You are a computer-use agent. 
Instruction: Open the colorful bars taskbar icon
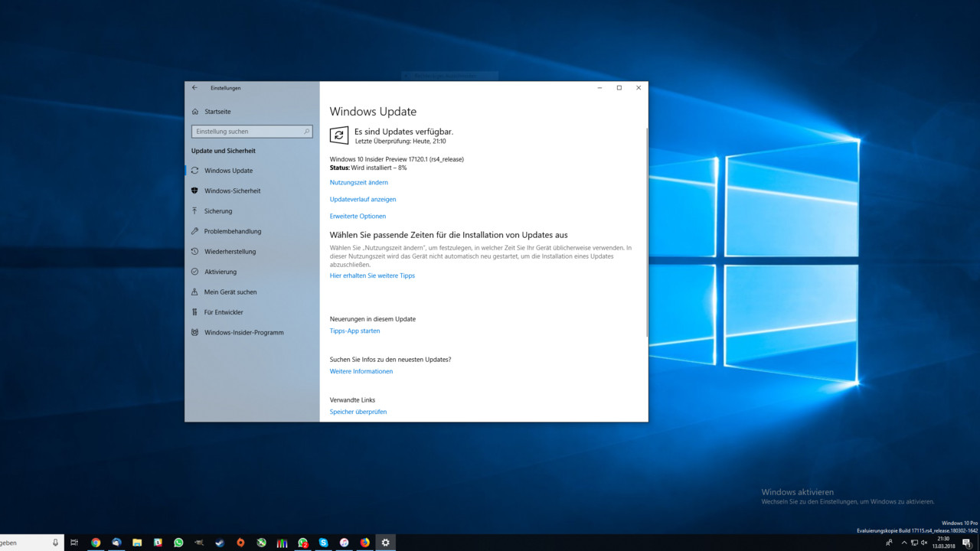(282, 543)
